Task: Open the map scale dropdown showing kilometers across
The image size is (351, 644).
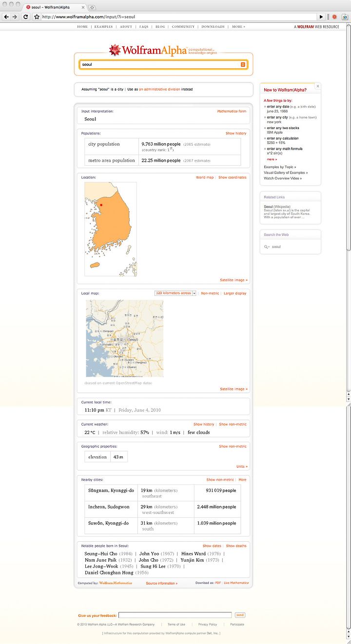Action: point(175,293)
